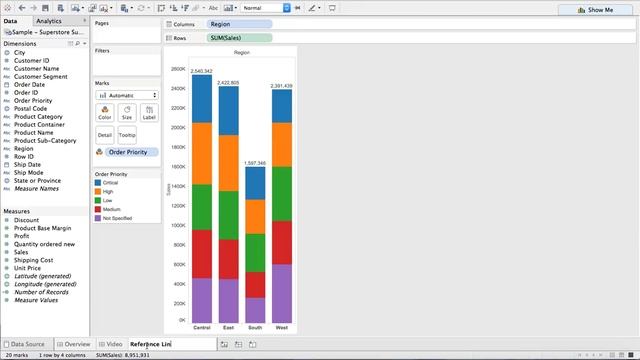Image resolution: width=640 pixels, height=360 pixels.
Task: Open the Dimensions pane dropdown arrow
Action: [x=84, y=43]
